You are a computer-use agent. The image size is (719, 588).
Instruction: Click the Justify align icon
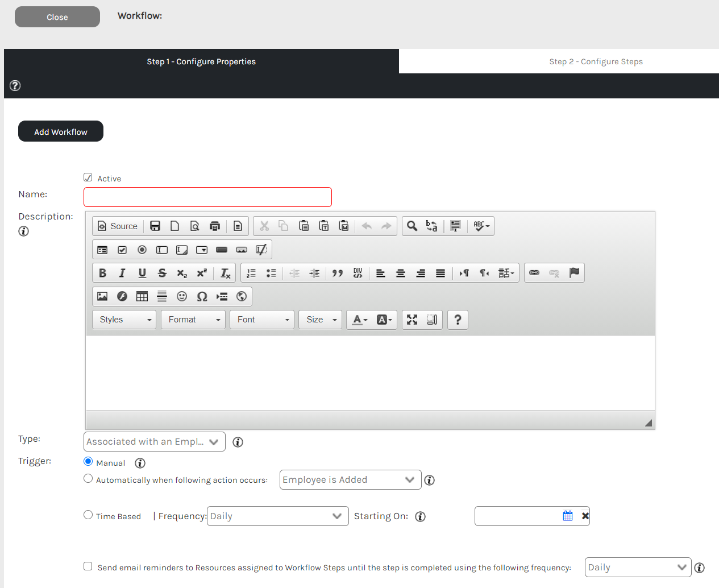pyautogui.click(x=440, y=273)
